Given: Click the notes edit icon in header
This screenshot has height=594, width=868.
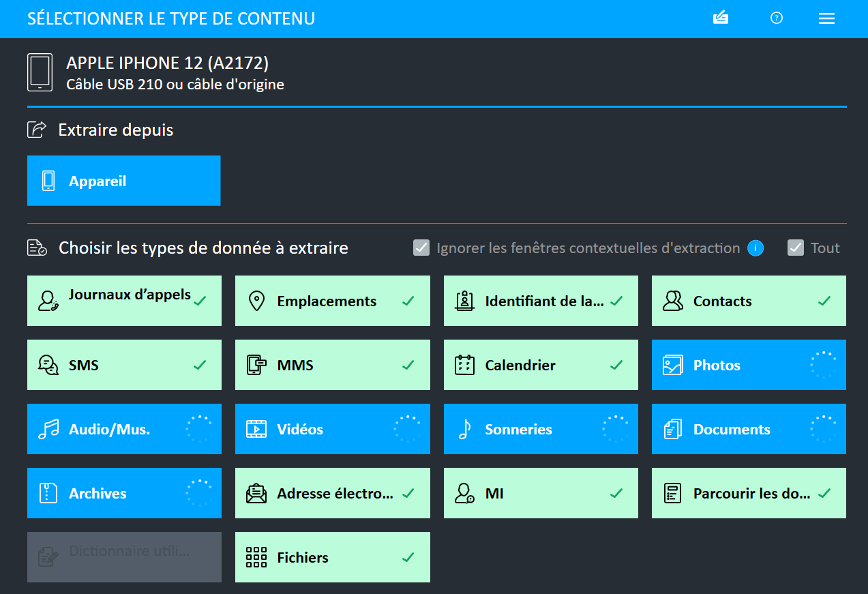Looking at the screenshot, I should (721, 18).
